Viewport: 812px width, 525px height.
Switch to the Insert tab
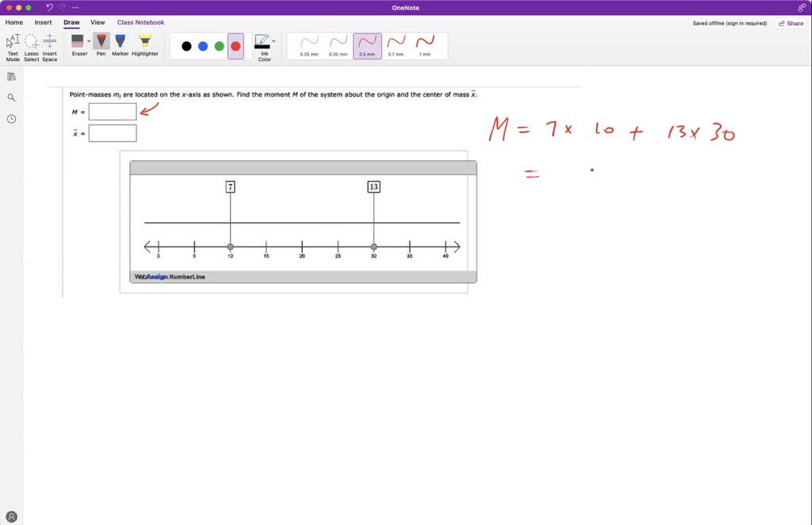[43, 22]
